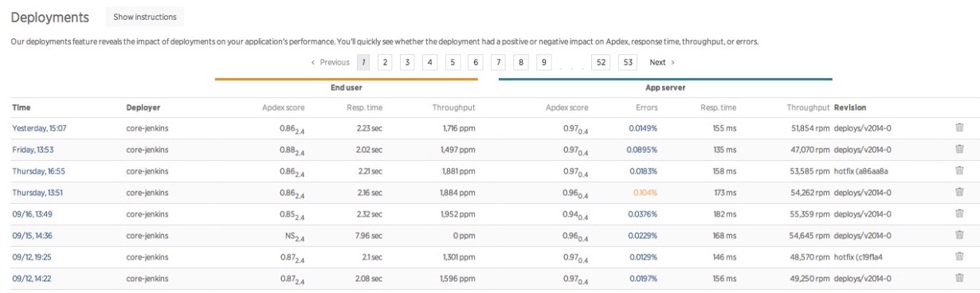This screenshot has width=980, height=293.
Task: Open the 0.0197% errors value
Action: [643, 279]
